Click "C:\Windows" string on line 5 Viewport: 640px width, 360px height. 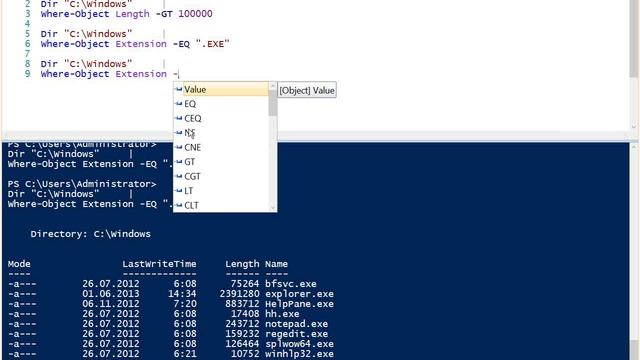[x=98, y=34]
